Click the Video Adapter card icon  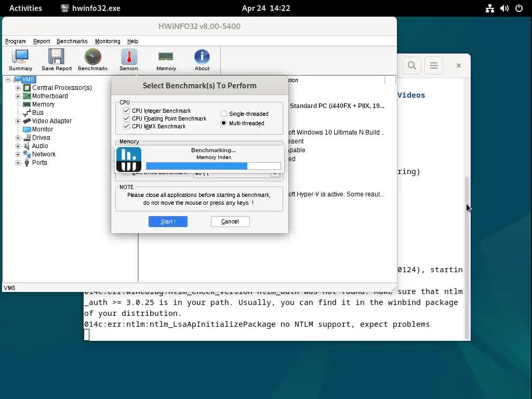(27, 121)
